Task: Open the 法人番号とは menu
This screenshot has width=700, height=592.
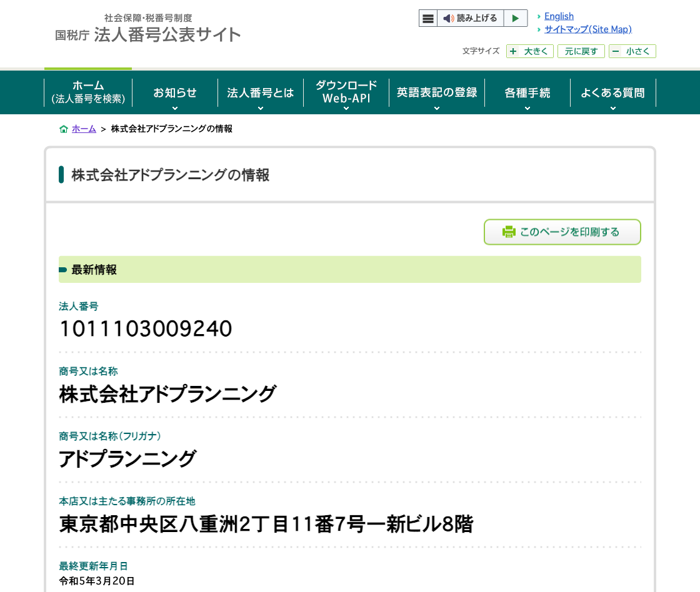Action: [260, 92]
